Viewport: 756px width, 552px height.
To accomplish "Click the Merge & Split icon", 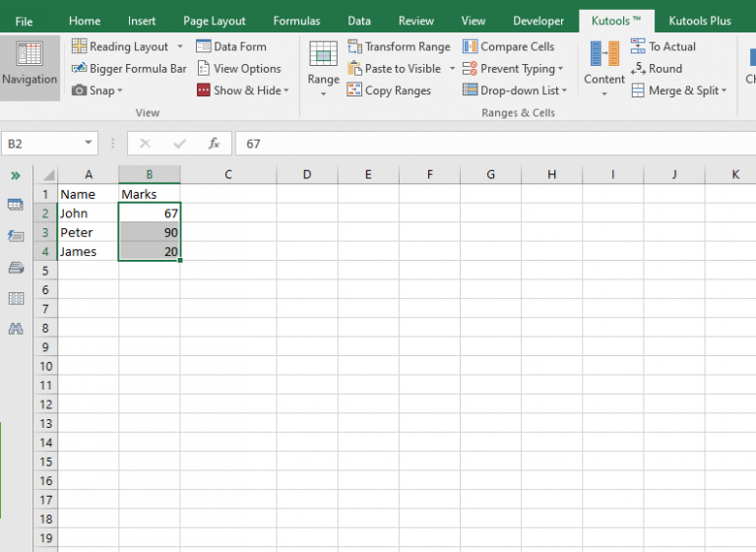I will click(x=638, y=91).
